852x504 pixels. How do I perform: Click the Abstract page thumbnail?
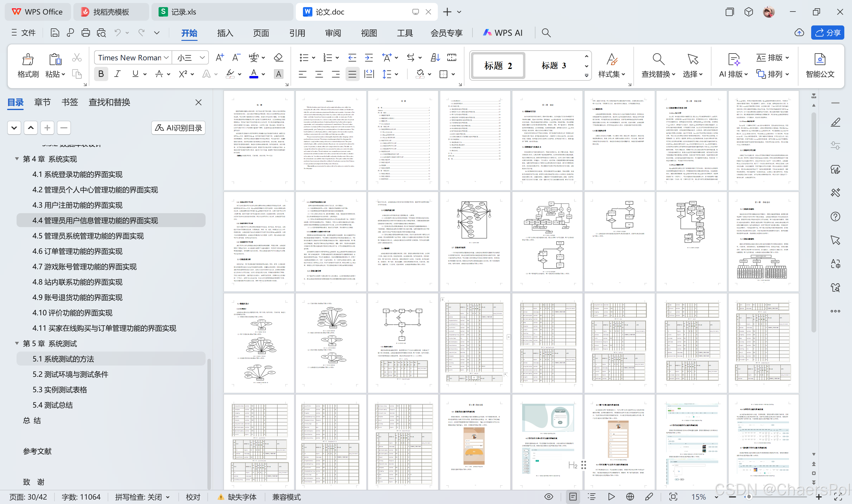tap(331, 140)
